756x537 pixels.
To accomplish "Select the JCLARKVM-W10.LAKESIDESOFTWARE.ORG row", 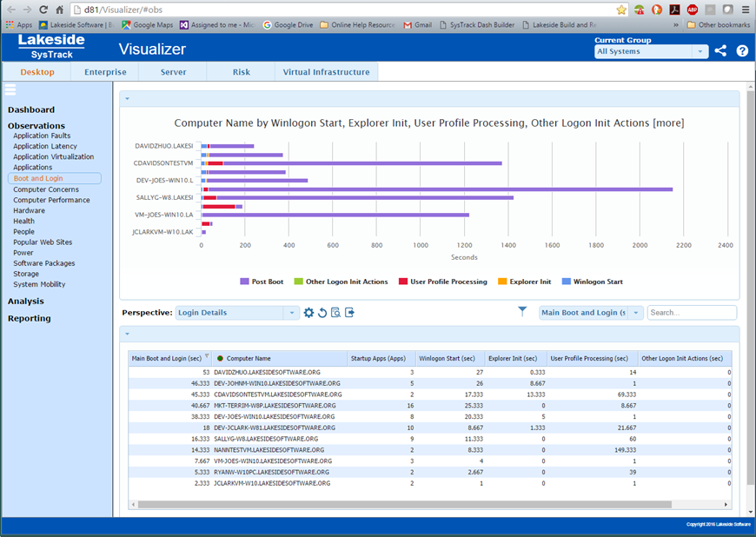I will click(430, 483).
